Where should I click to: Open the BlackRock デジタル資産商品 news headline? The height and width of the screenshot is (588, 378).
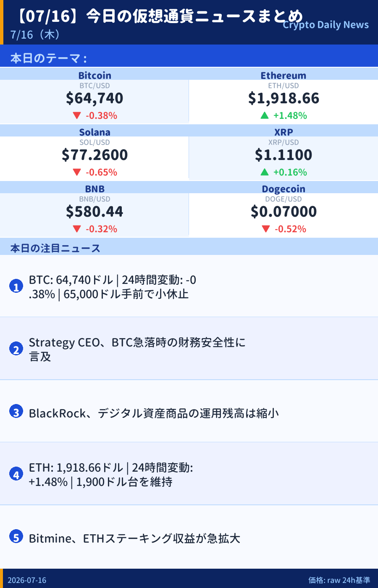coord(154,413)
